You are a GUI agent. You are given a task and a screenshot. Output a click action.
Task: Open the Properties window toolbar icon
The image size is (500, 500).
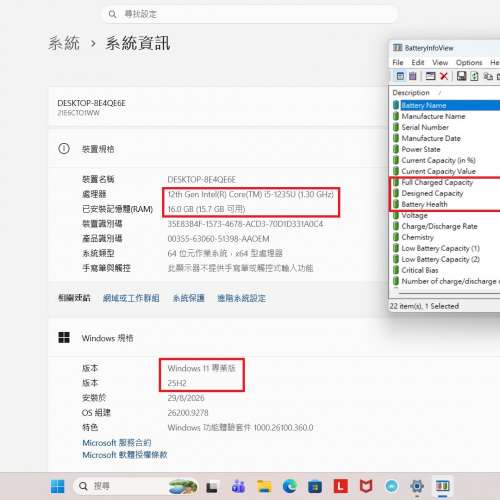pyautogui.click(x=430, y=76)
